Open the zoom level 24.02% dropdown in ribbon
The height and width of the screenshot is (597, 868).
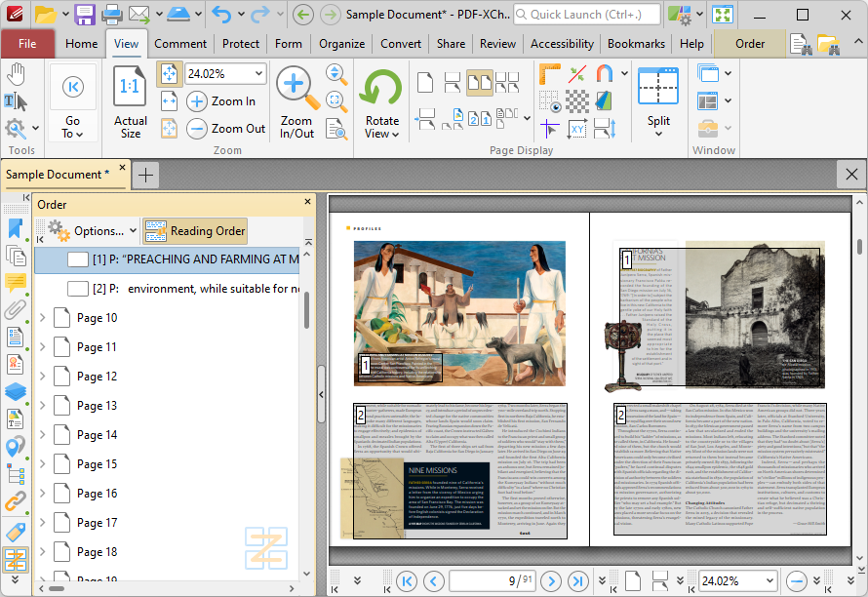click(258, 74)
